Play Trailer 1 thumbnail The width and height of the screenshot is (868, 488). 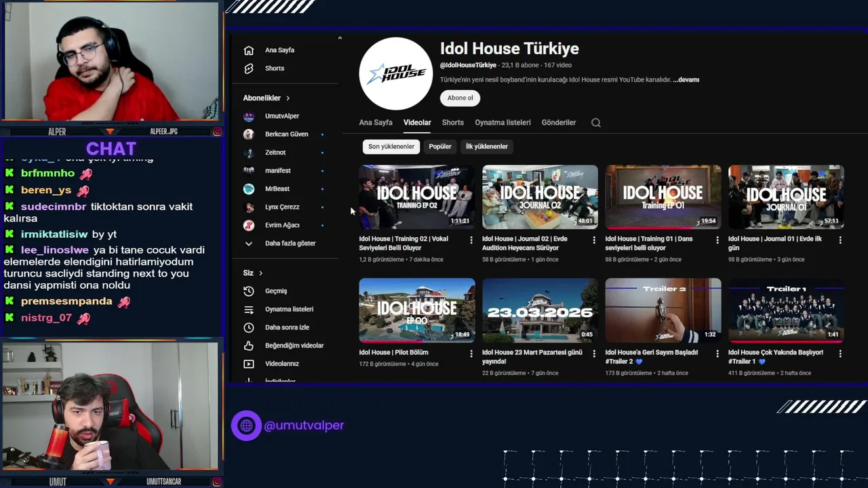786,310
